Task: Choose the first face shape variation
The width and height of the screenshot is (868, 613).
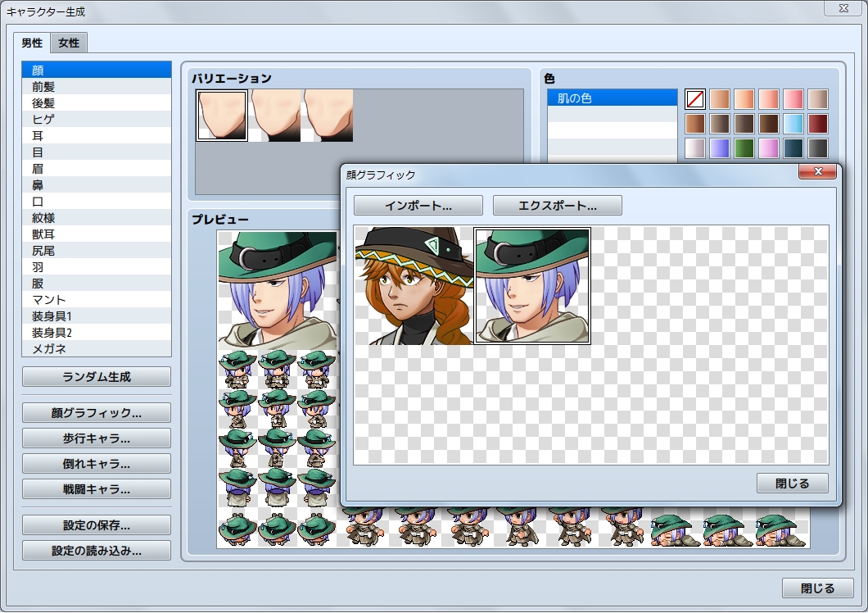Action: point(222,116)
